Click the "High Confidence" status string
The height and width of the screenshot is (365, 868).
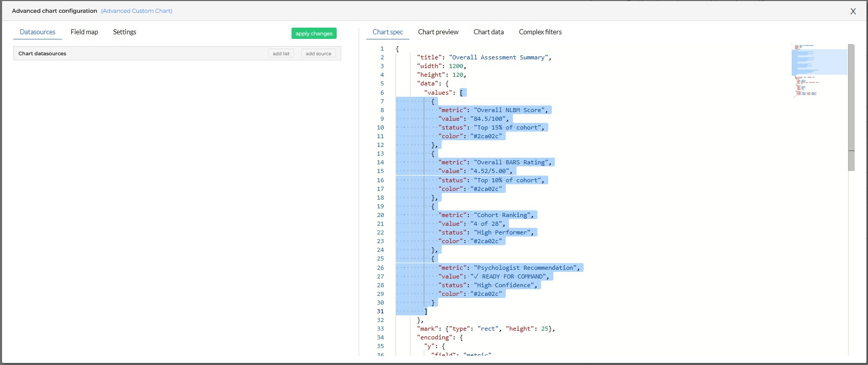[504, 285]
